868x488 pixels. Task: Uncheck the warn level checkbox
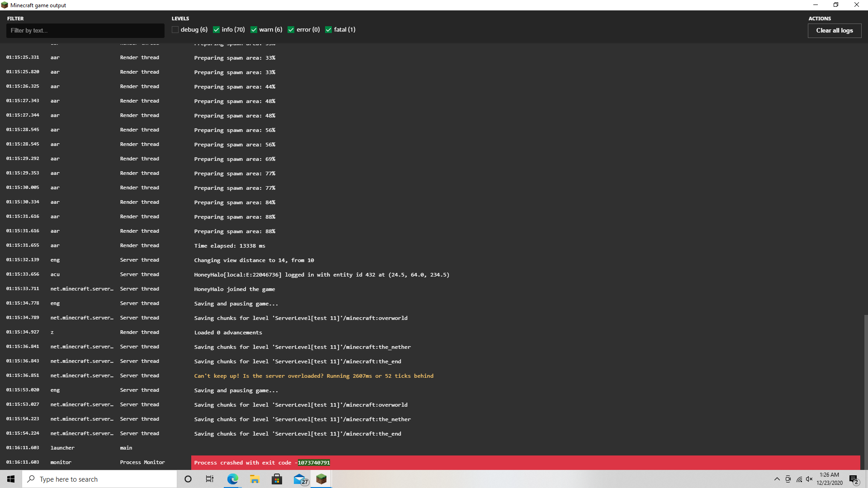click(x=254, y=30)
